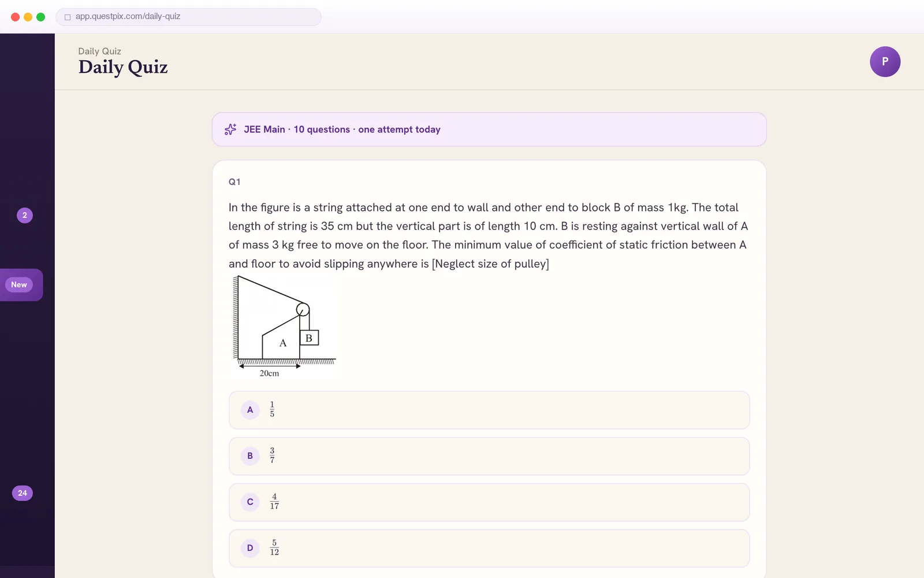Viewport: 924px width, 578px height.
Task: Click the page icon in the address bar
Action: [x=68, y=17]
